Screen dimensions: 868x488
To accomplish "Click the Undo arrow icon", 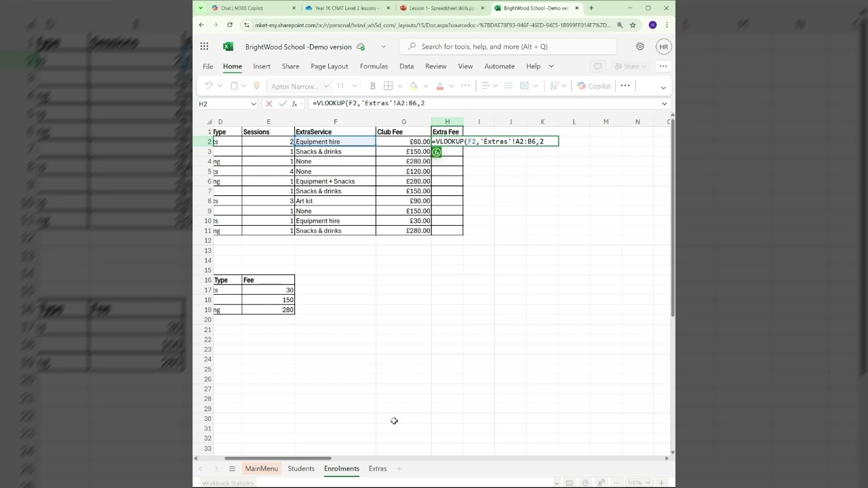I will (209, 86).
